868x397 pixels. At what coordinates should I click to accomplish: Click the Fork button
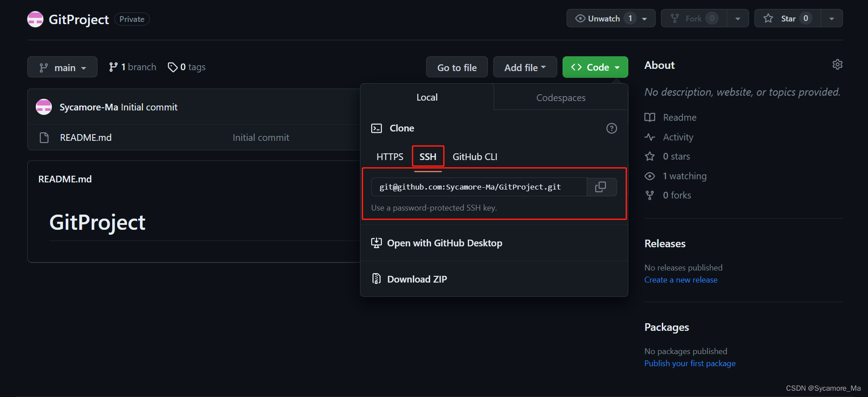point(694,18)
